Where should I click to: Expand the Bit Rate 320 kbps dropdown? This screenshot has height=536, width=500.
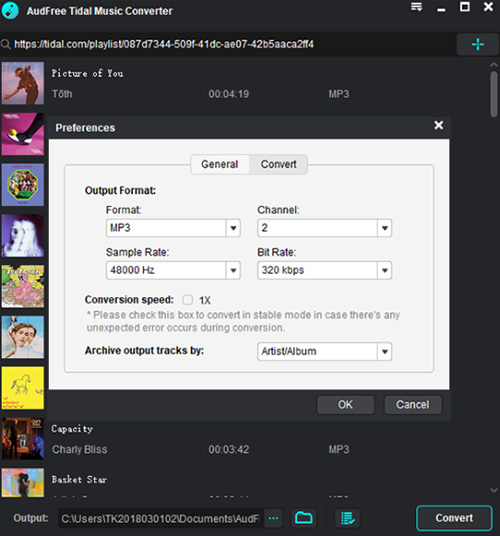coord(324,270)
